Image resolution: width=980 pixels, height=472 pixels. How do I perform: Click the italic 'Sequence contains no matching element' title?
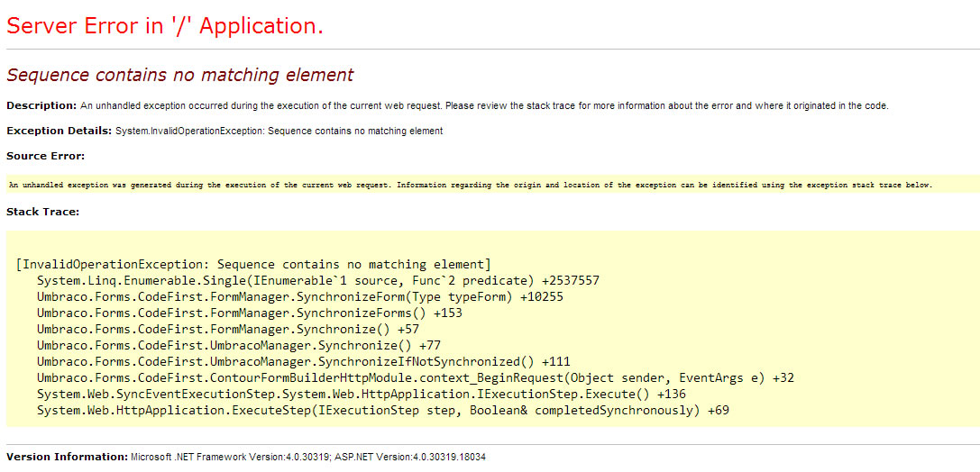point(179,75)
